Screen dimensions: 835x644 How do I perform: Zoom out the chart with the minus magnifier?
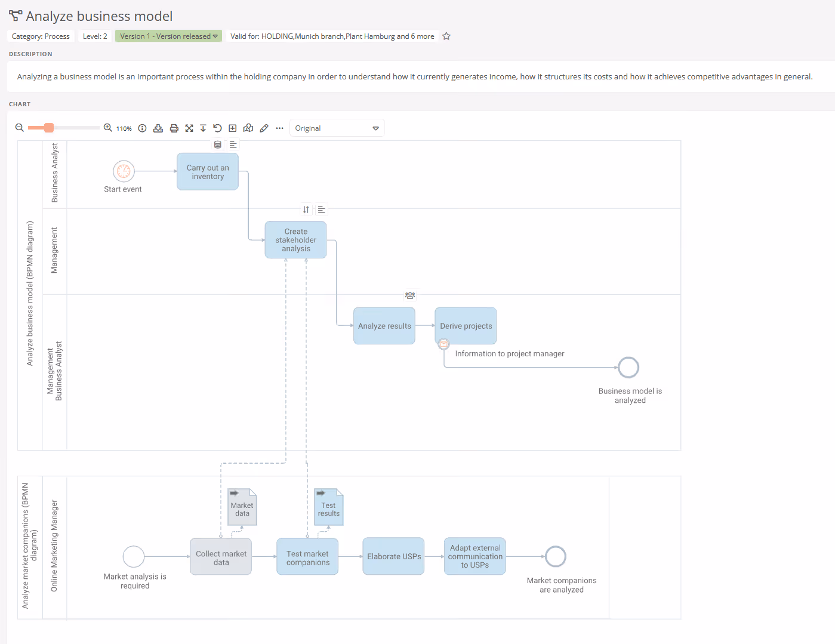click(x=20, y=128)
